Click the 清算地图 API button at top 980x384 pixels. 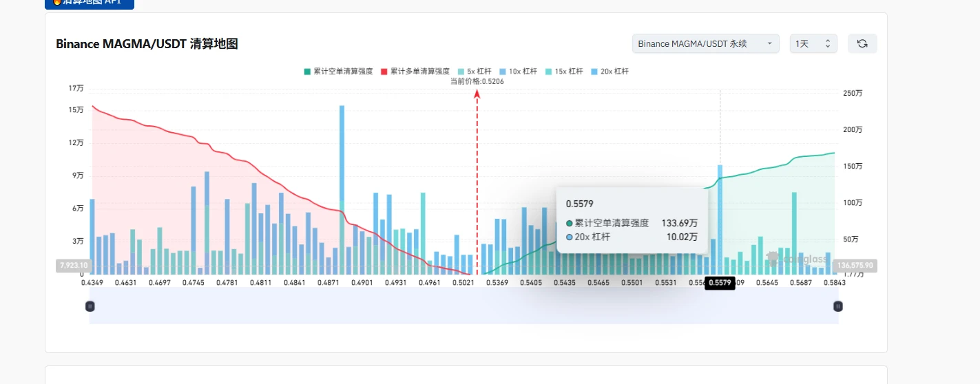(x=90, y=3)
